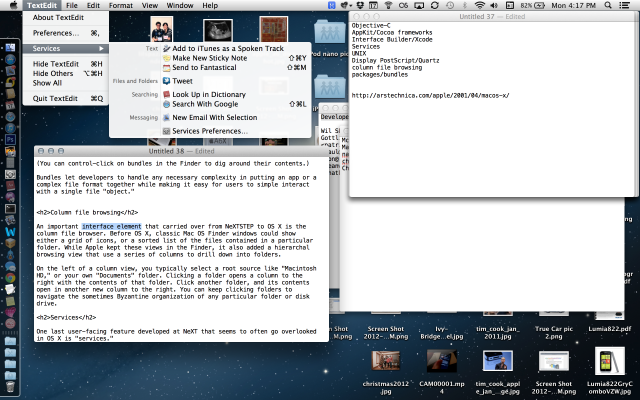The height and width of the screenshot is (400, 640).
Task: Click the arstechnica.com URL line in Untitled 37
Action: click(x=430, y=96)
